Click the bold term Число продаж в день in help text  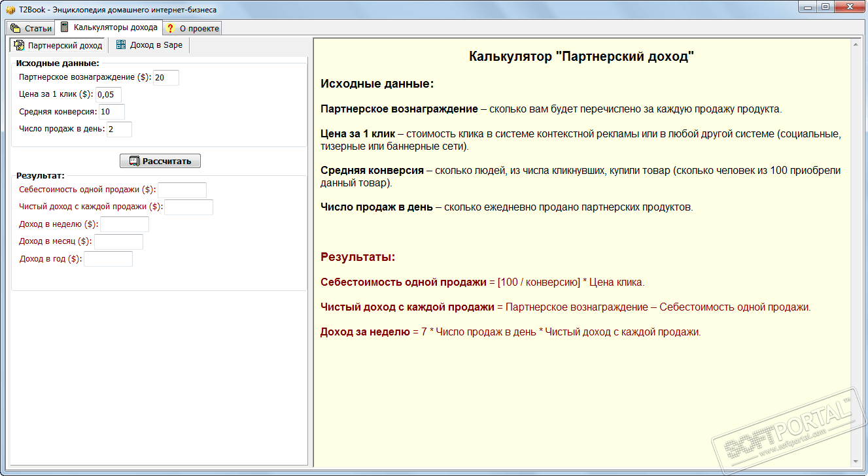click(x=377, y=207)
